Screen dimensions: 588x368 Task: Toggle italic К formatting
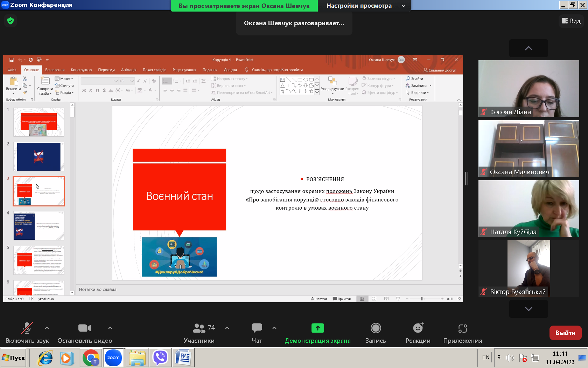(91, 90)
